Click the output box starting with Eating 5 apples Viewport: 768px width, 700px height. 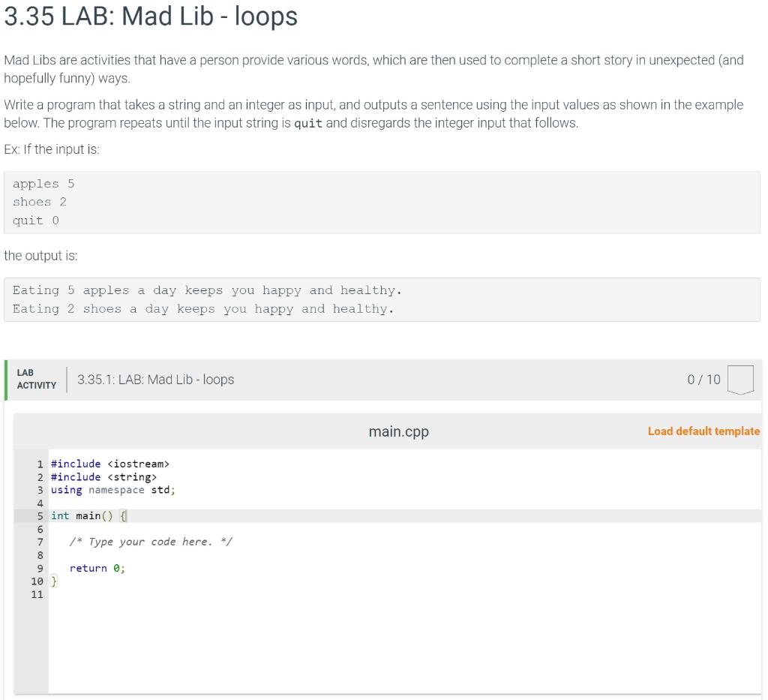tap(206, 290)
